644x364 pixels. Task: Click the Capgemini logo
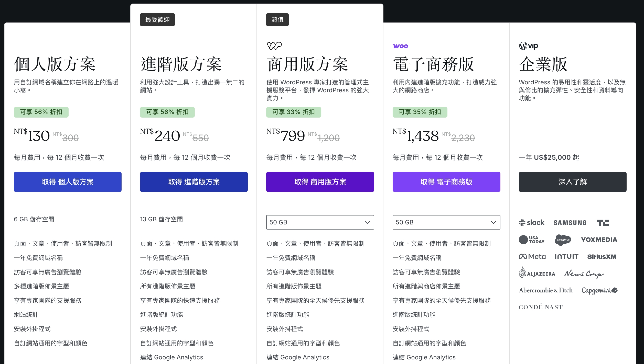click(599, 291)
